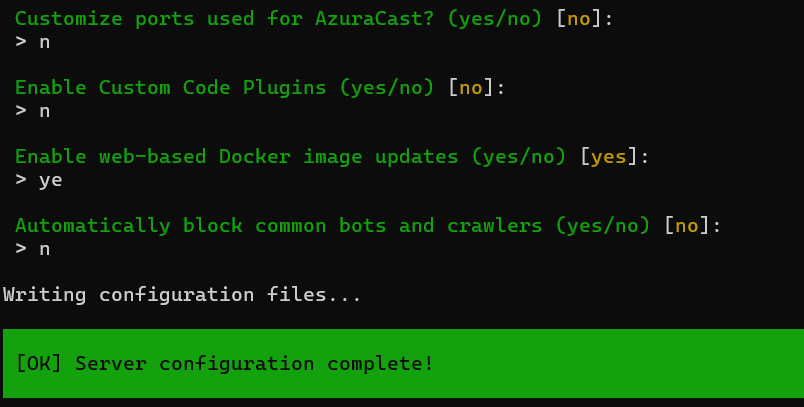The width and height of the screenshot is (804, 407).
Task: Click the ">" prompt symbol before "ye"
Action: [x=21, y=180]
